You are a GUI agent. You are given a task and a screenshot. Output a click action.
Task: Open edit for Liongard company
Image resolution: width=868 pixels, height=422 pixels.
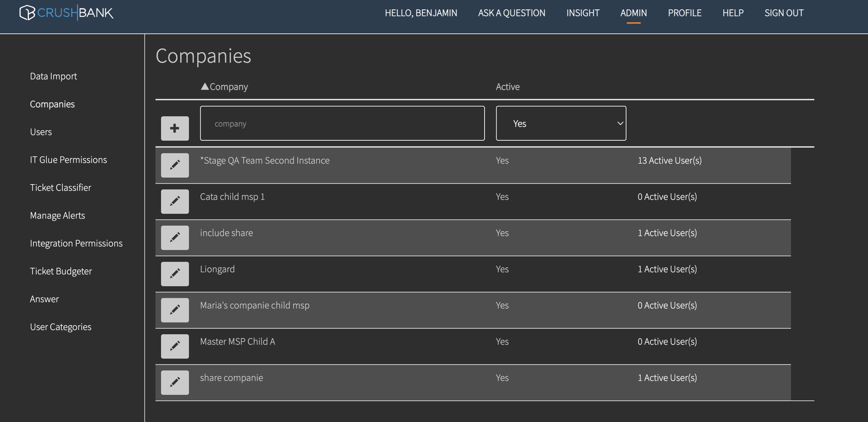pos(175,274)
